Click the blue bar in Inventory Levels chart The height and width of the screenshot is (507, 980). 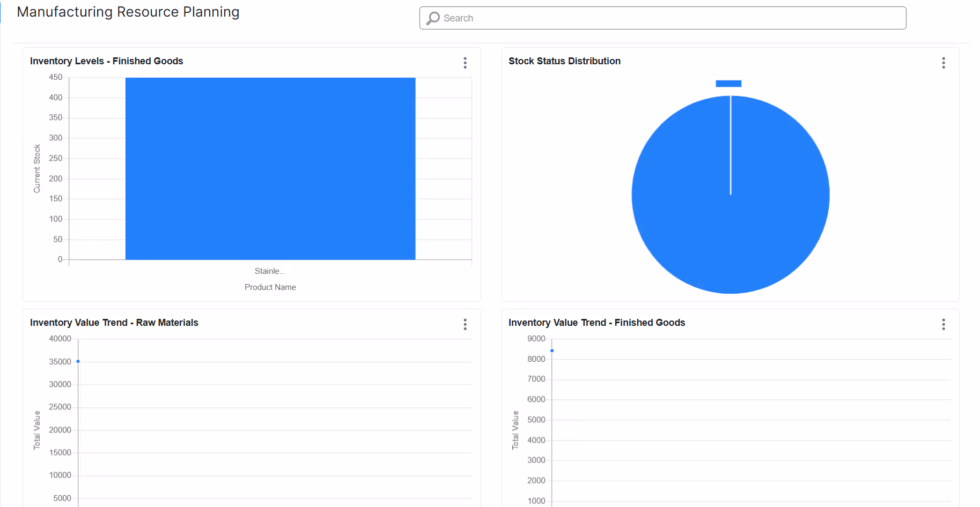pyautogui.click(x=270, y=169)
